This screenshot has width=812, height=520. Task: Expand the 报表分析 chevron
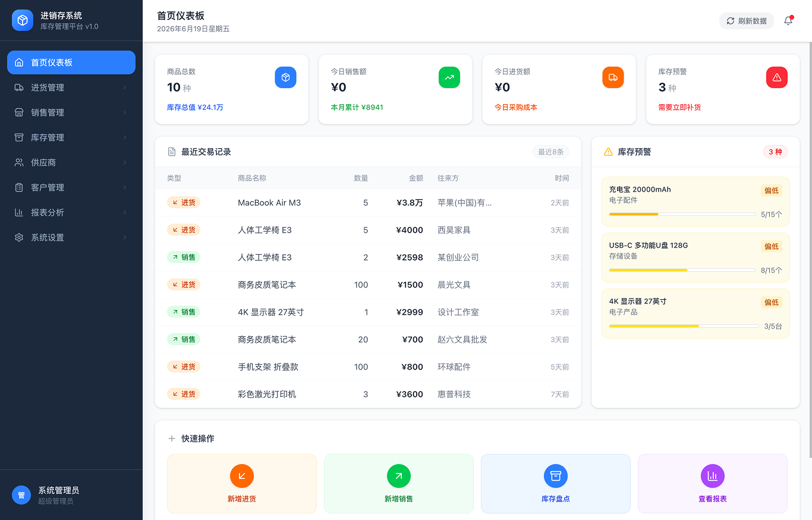(125, 212)
